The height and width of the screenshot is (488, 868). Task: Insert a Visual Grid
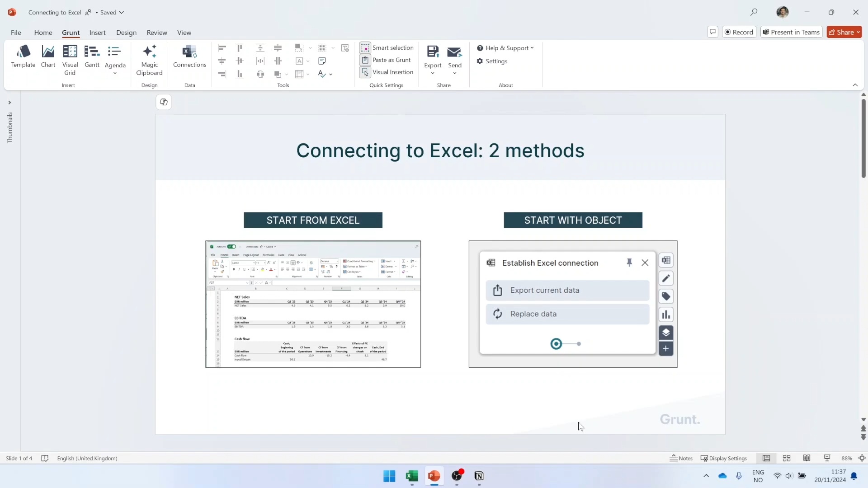tap(70, 60)
